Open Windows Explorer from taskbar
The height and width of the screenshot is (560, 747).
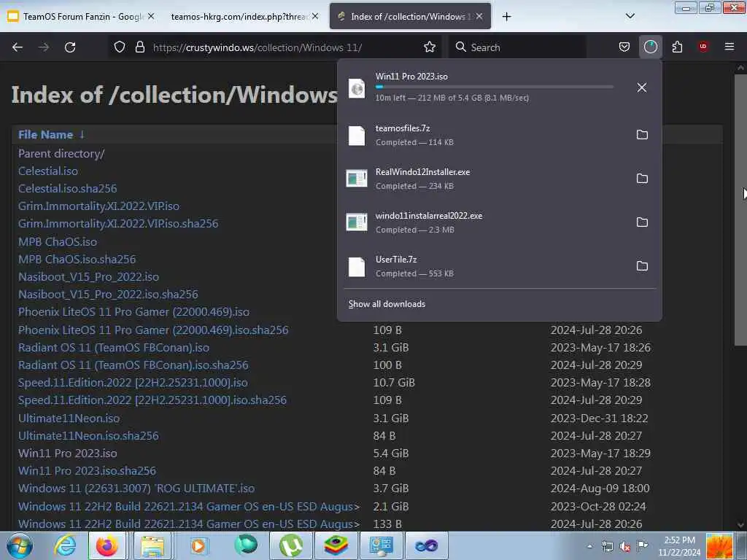pyautogui.click(x=152, y=545)
